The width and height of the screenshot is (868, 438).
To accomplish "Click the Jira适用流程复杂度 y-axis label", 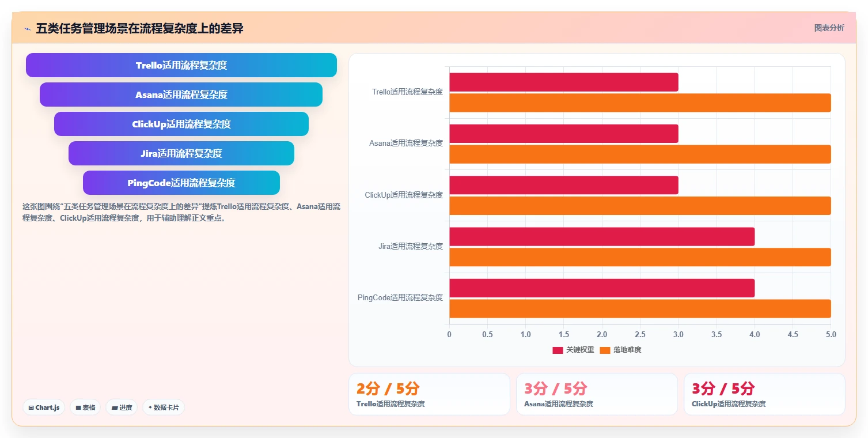I will click(x=411, y=246).
